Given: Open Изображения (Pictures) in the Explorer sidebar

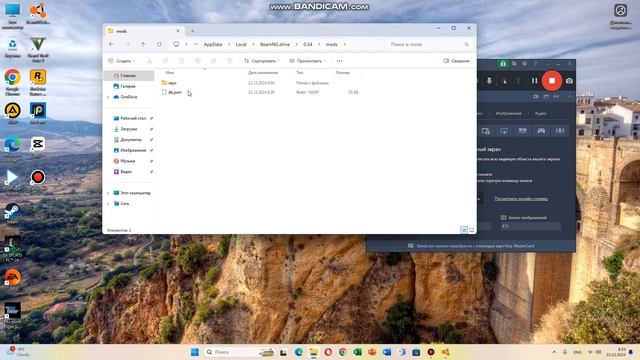Looking at the screenshot, I should pos(130,150).
